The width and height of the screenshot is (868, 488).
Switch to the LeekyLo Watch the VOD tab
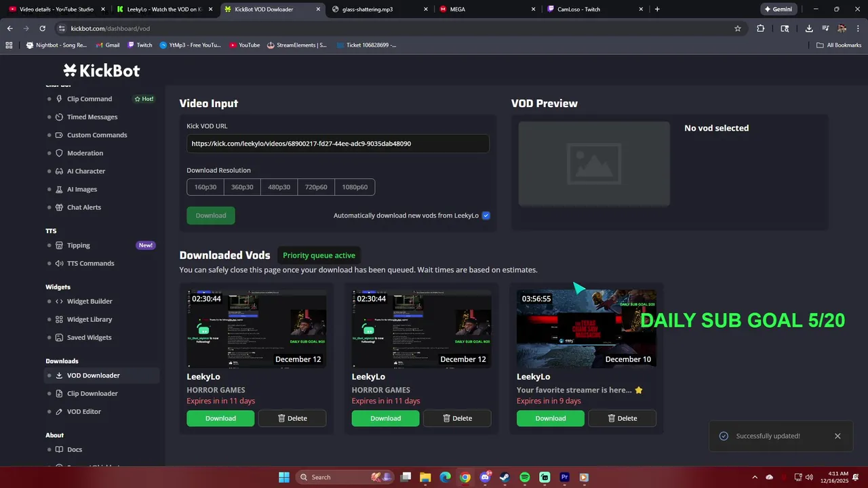164,9
